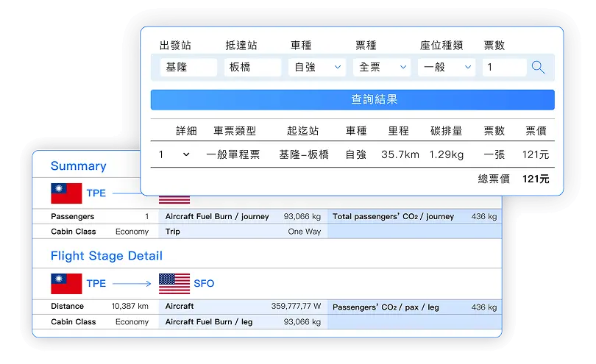Screen dimensions: 596x364
Task: Click the One Way trip value
Action: click(304, 232)
